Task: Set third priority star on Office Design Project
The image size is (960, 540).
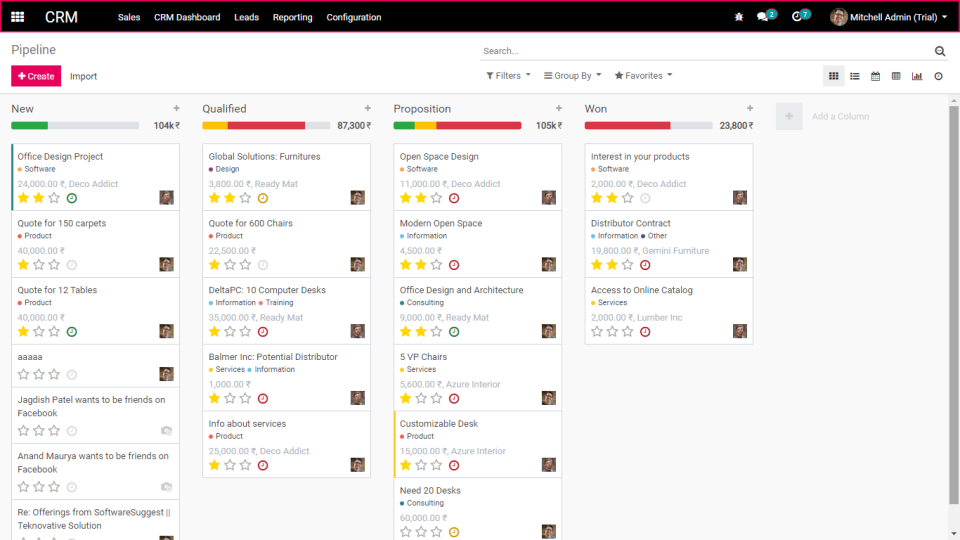Action: coord(54,198)
